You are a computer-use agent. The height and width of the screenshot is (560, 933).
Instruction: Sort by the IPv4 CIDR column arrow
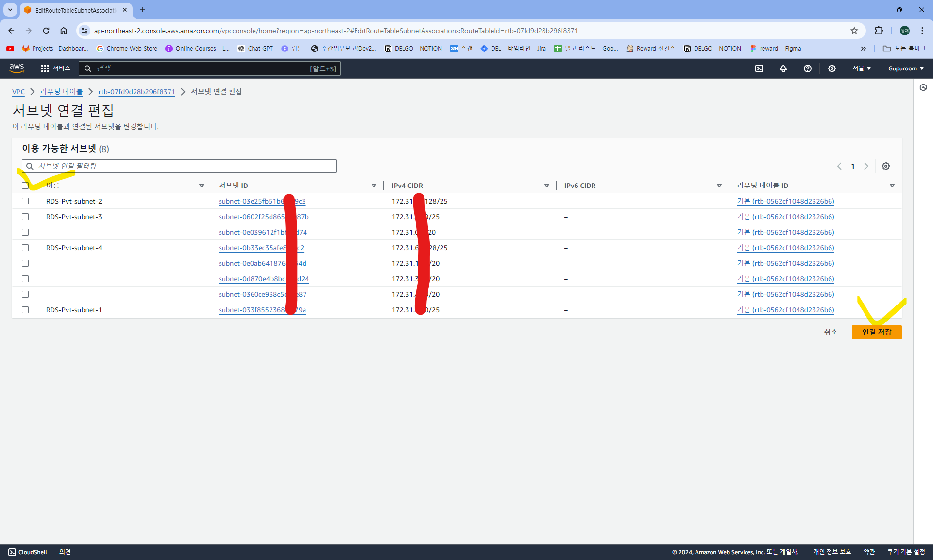click(x=547, y=186)
